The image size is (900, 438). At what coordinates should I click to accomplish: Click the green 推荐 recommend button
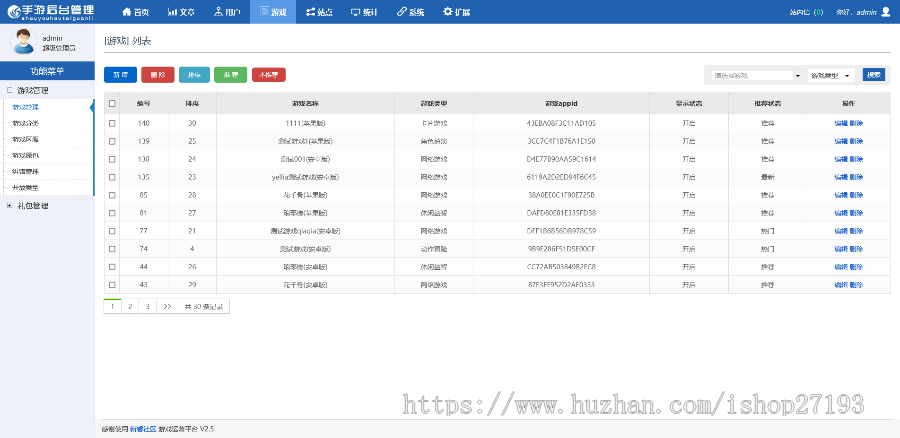(231, 75)
